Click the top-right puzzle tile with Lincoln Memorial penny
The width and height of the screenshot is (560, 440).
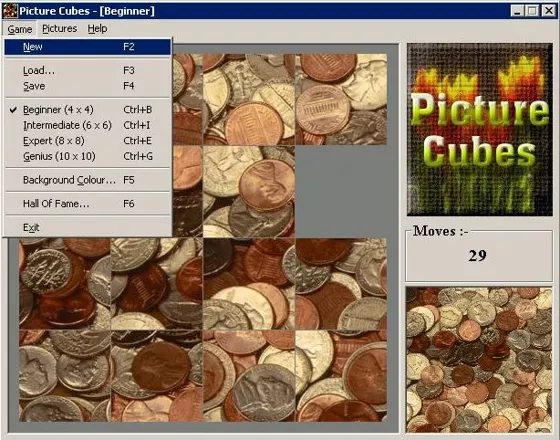point(341,99)
